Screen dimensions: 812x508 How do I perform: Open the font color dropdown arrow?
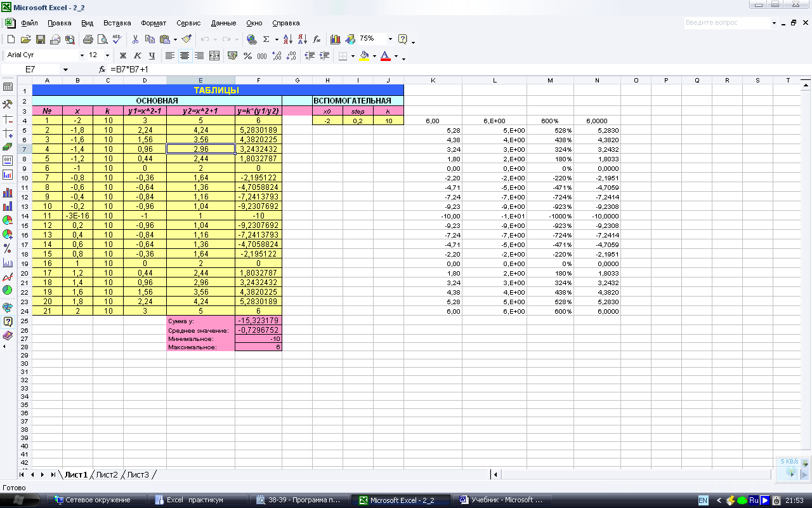396,56
